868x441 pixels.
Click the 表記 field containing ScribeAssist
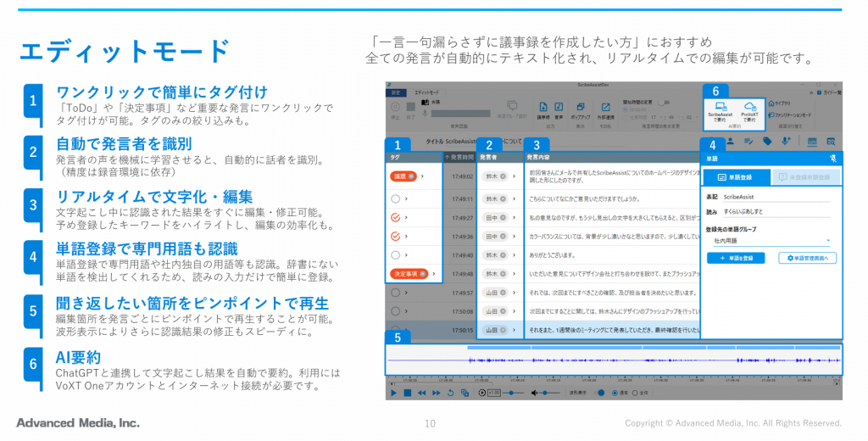click(x=776, y=198)
